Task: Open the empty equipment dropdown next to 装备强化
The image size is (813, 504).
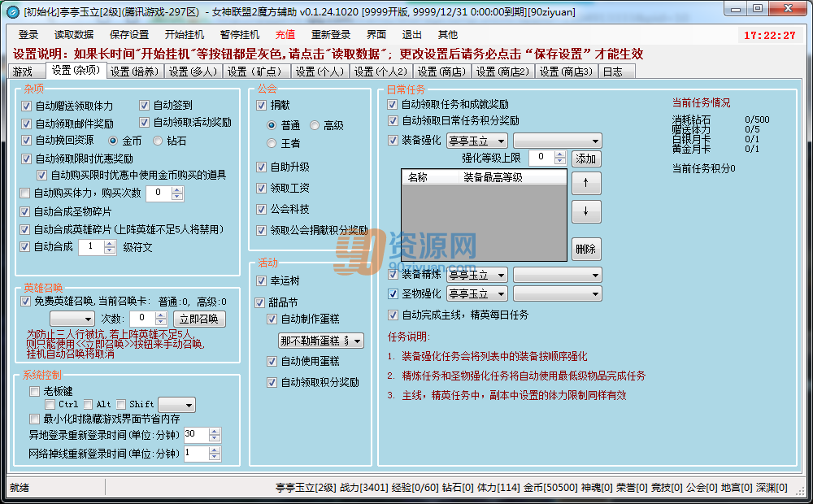Action: click(558, 141)
